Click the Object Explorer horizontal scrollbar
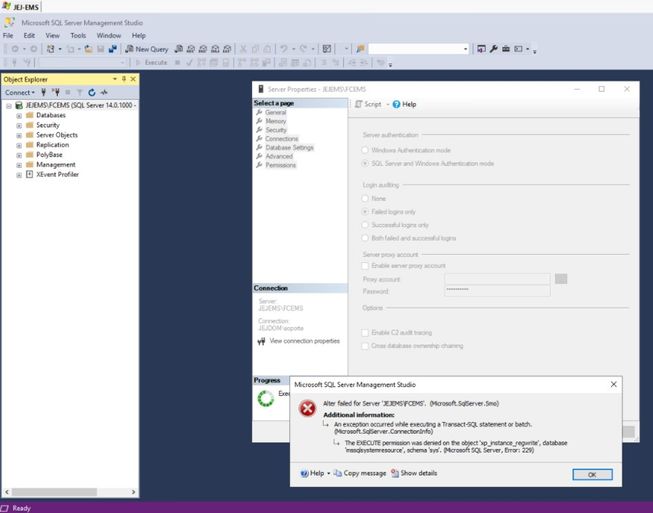The width and height of the screenshot is (653, 513). 55,492
